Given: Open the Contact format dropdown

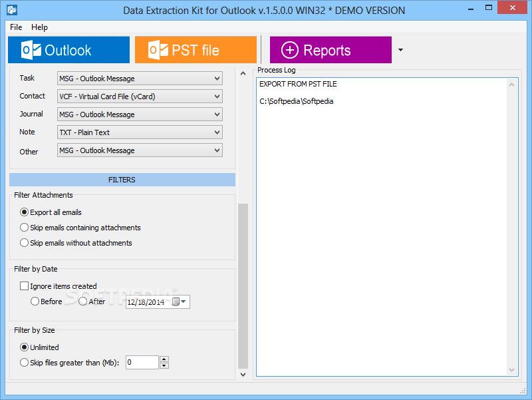Looking at the screenshot, I should [140, 97].
